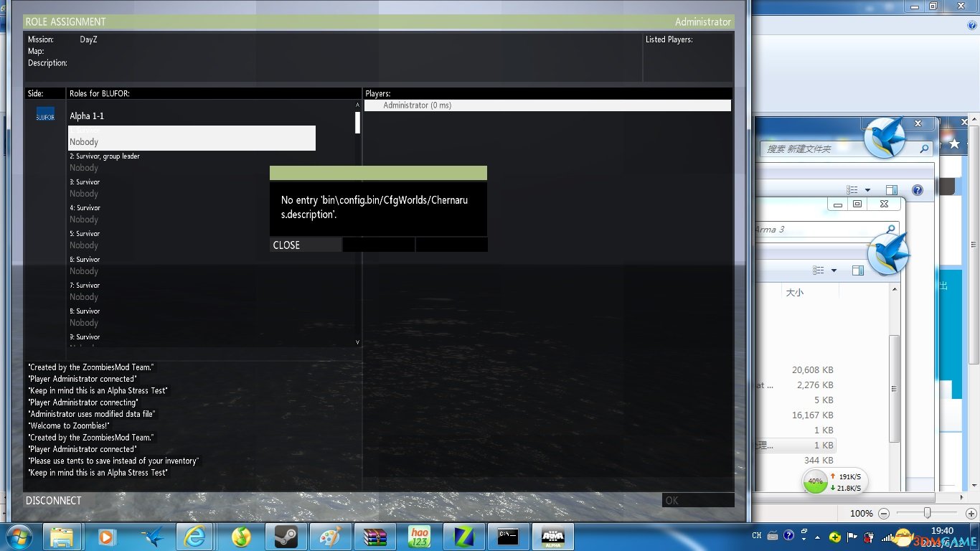Click the white star favorites icon in browser
This screenshot has height=551, width=980.
tap(954, 144)
